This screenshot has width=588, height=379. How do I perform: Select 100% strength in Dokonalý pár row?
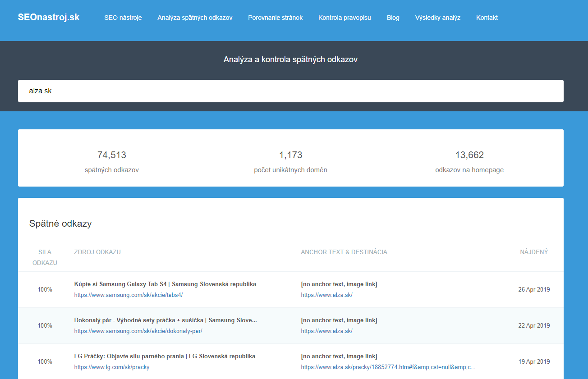pos(45,325)
